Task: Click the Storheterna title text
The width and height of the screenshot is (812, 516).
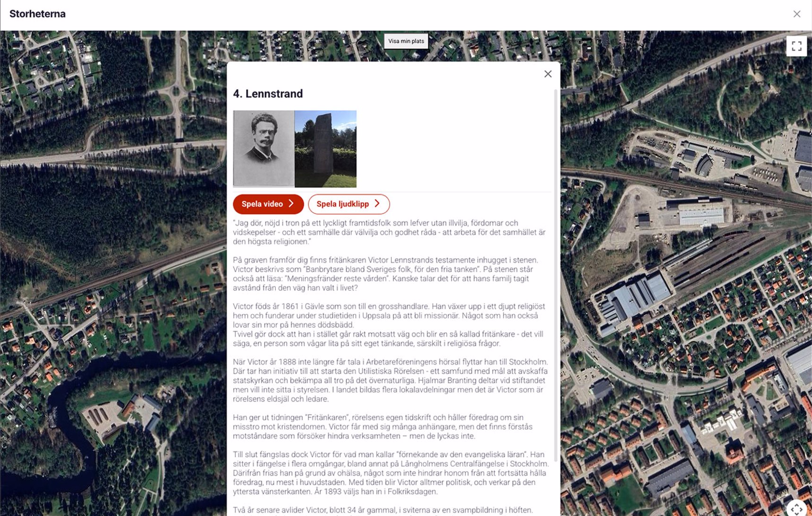Action: [x=37, y=14]
